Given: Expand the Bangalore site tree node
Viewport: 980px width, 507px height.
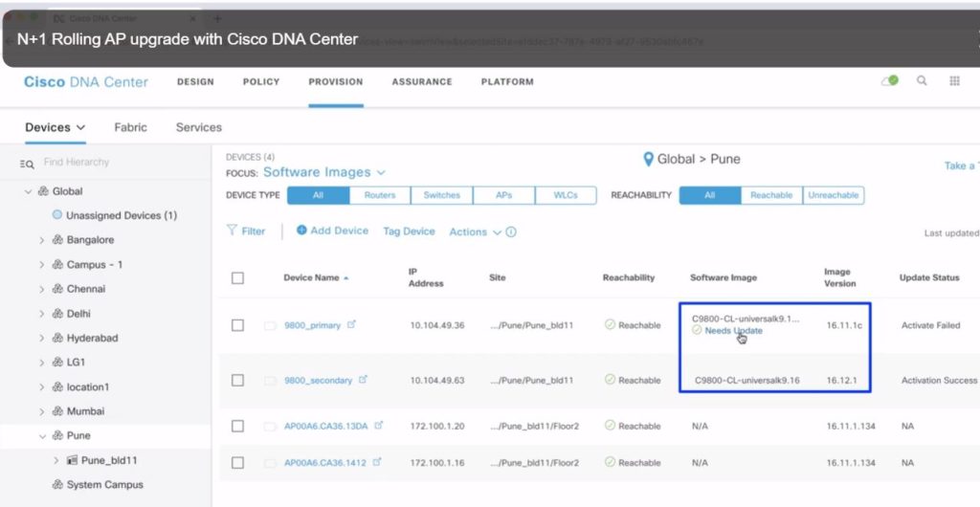Looking at the screenshot, I should click(x=41, y=240).
